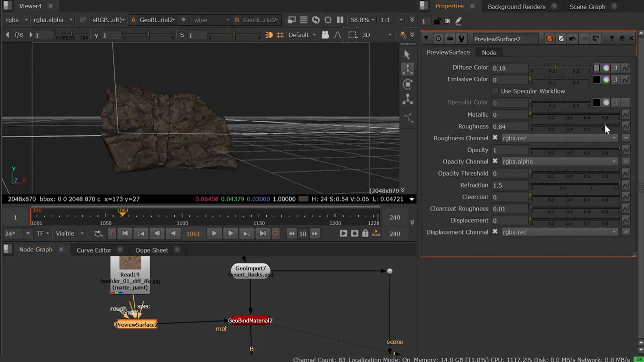Image resolution: width=644 pixels, height=362 pixels.
Task: Click the timeline lock icon
Action: [365, 233]
